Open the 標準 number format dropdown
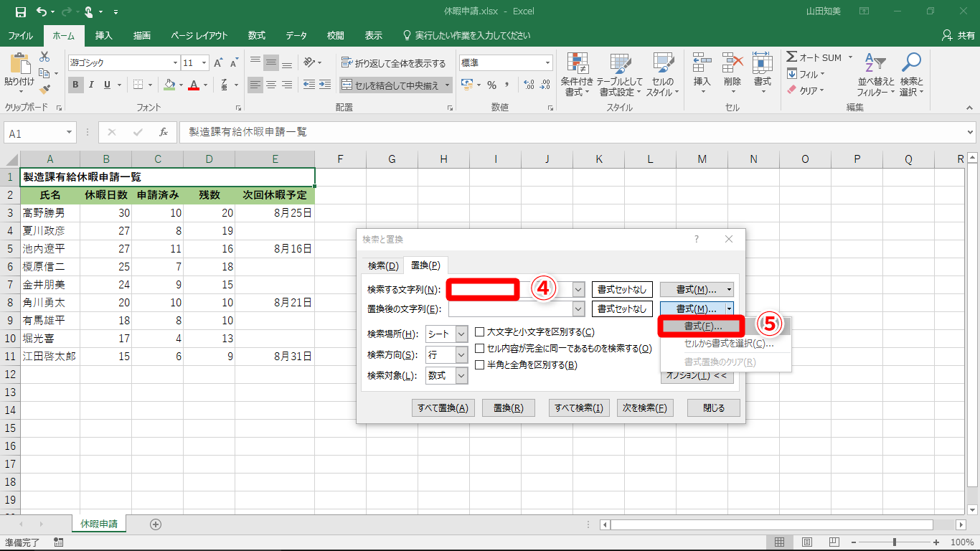The height and width of the screenshot is (551, 980). click(548, 63)
